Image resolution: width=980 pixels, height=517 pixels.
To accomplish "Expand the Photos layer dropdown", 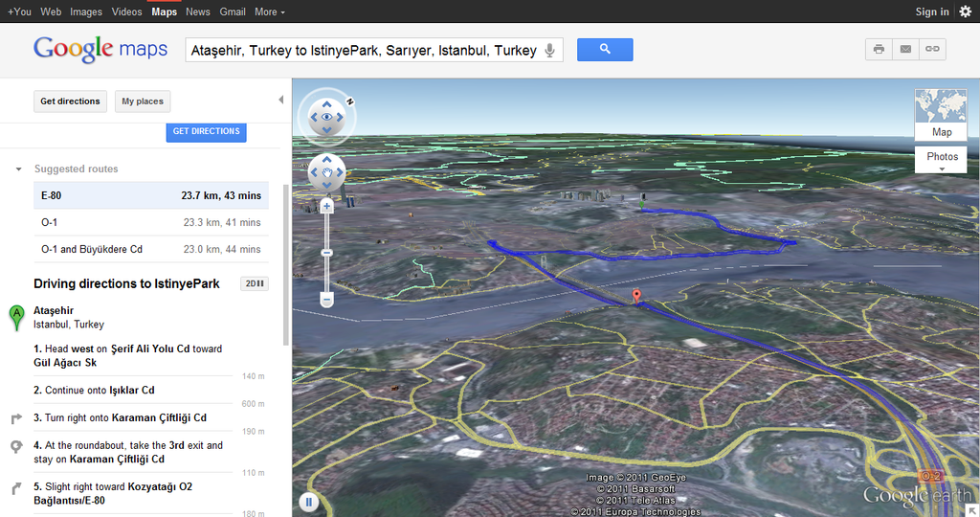I will [x=942, y=160].
